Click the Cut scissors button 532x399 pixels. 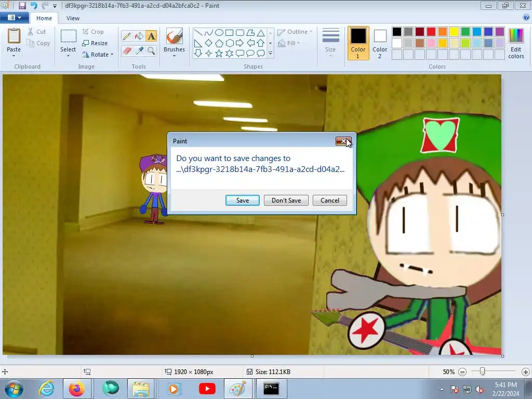37,32
